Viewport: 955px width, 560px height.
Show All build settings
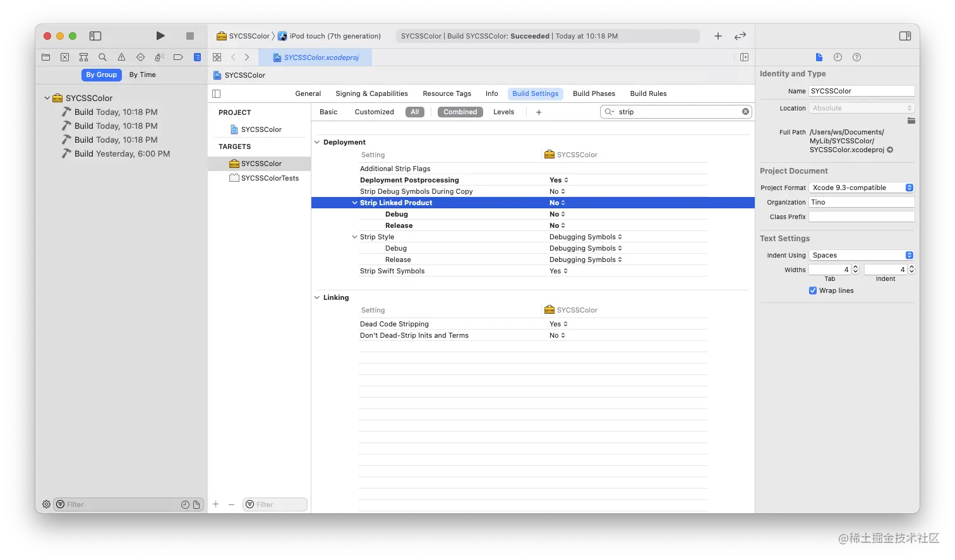coord(415,112)
